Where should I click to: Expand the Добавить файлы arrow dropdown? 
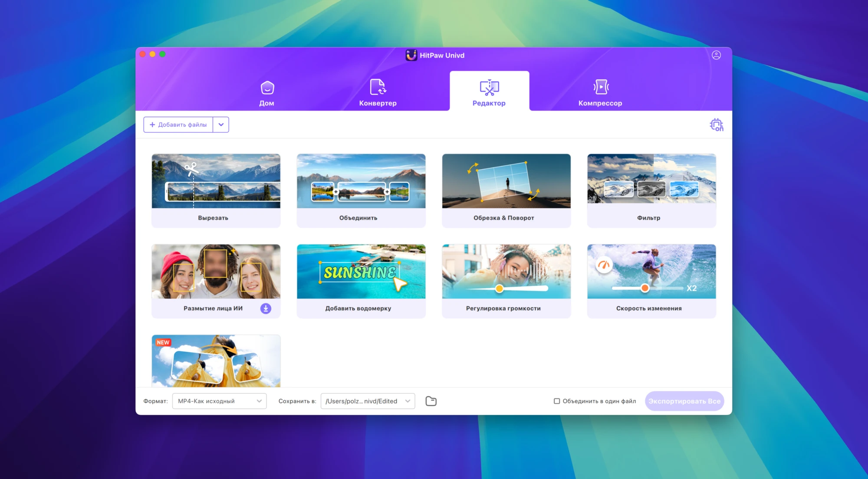click(x=221, y=125)
